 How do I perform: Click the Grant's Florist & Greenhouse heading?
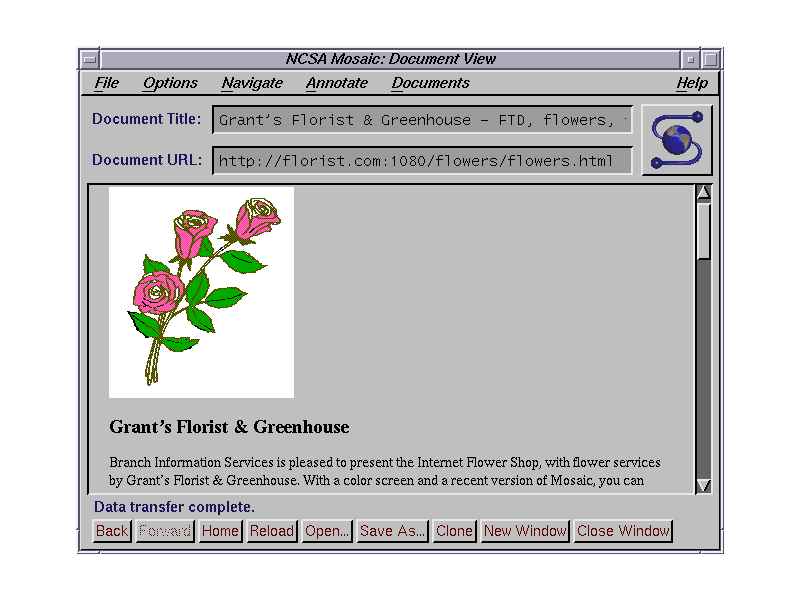point(229,427)
